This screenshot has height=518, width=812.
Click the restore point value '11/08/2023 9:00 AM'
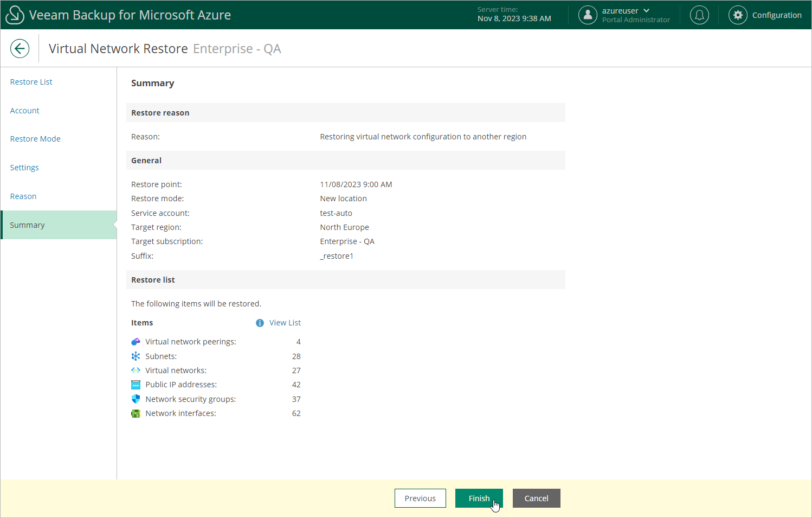point(356,184)
